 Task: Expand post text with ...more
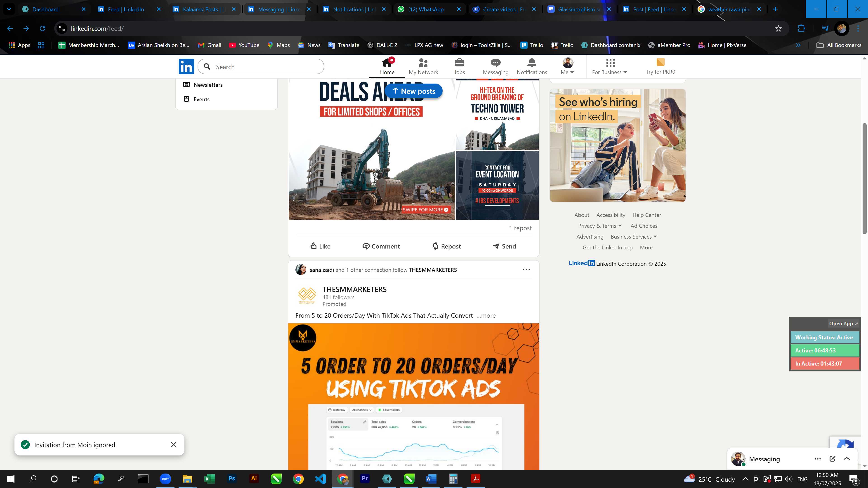(x=486, y=316)
